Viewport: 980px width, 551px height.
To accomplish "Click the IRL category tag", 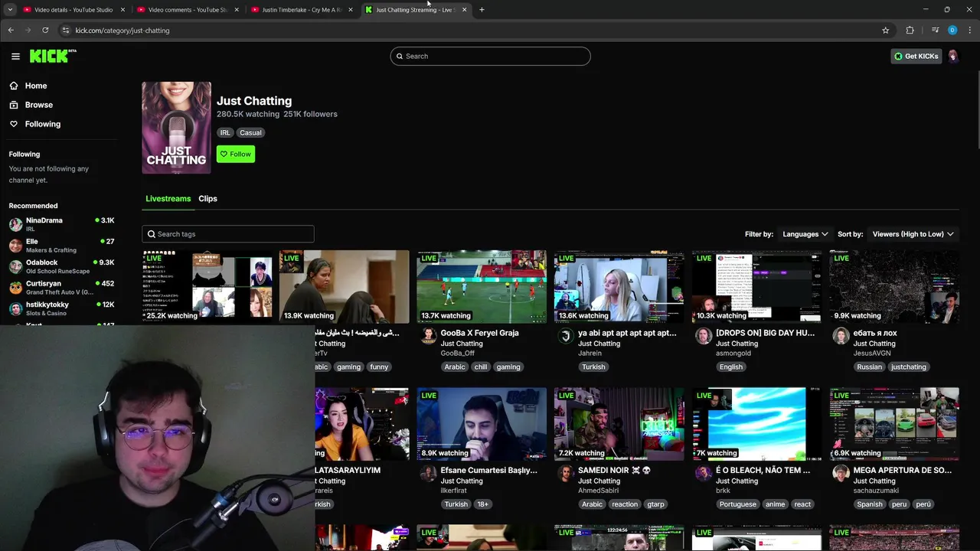I will coord(225,132).
